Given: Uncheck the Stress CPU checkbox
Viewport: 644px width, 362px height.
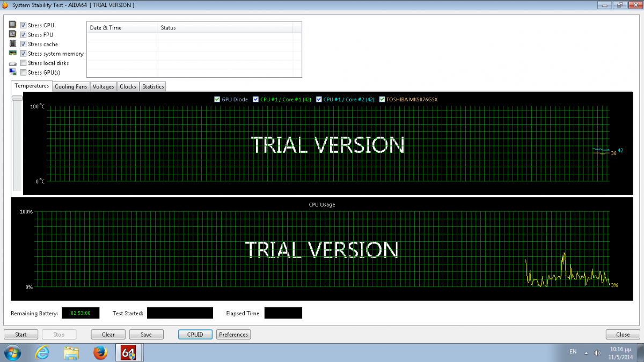Looking at the screenshot, I should [24, 25].
